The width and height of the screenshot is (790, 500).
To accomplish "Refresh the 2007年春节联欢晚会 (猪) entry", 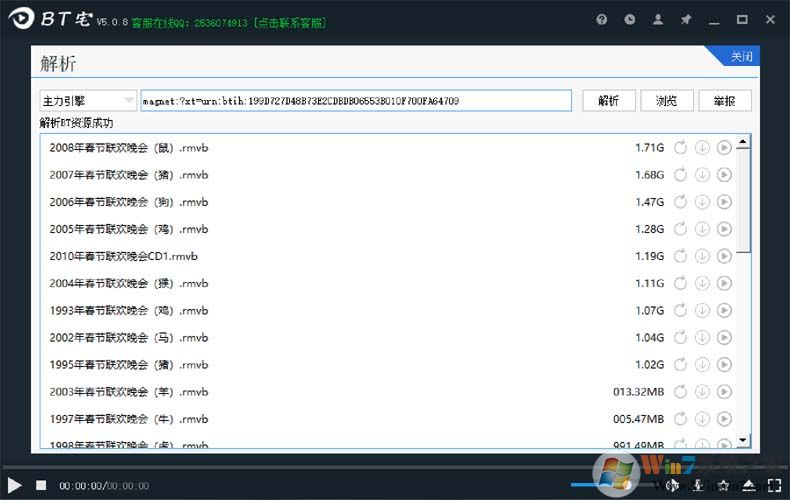I will [680, 175].
